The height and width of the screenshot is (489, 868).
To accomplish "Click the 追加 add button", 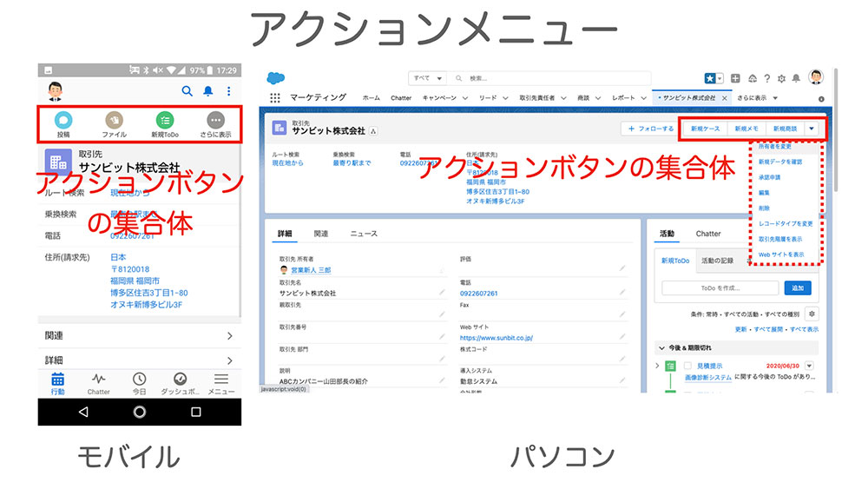I will click(x=797, y=288).
